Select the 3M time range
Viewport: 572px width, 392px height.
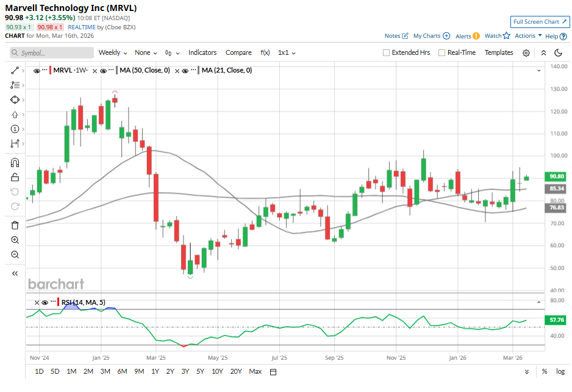[x=105, y=372]
